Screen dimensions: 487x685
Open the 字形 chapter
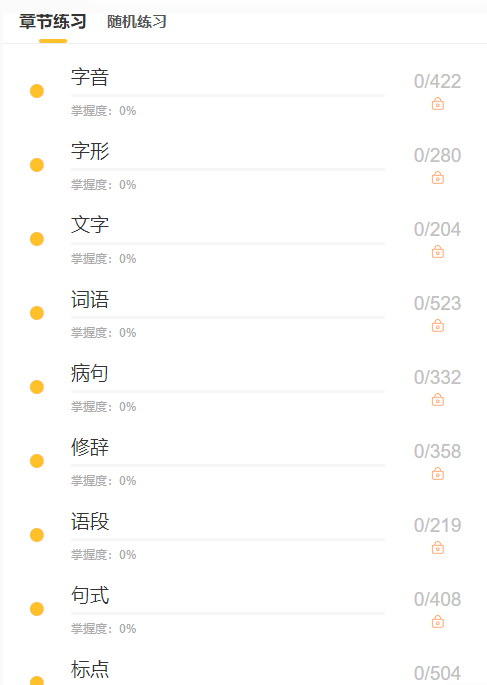pos(90,151)
